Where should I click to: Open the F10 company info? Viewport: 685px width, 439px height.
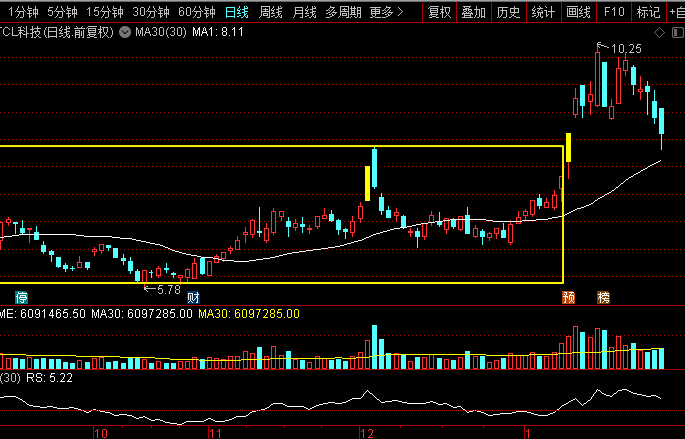click(x=614, y=12)
